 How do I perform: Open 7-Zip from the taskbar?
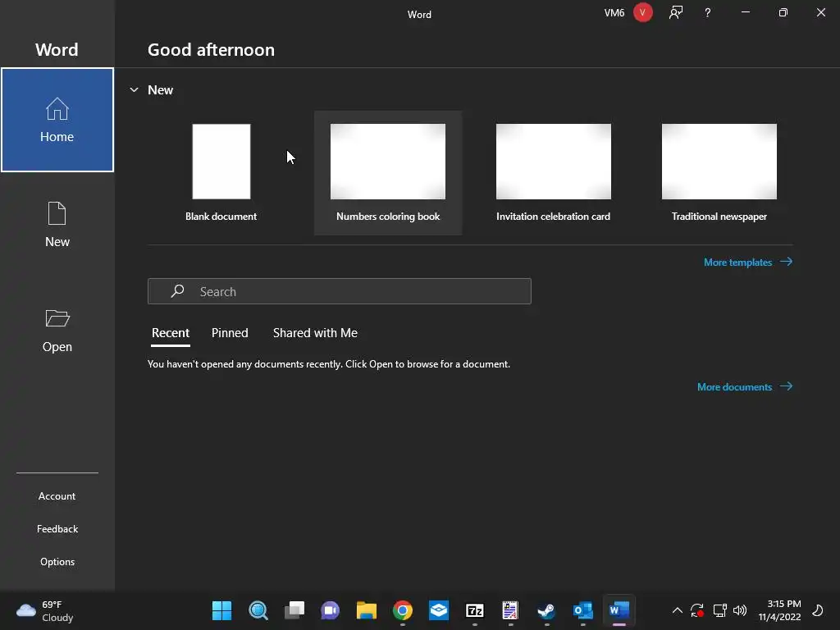tap(475, 610)
